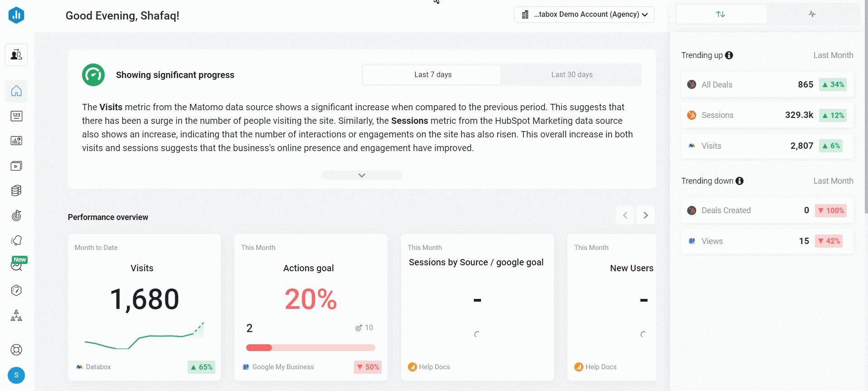Open the Alerts bell icon
This screenshot has height=391, width=868.
point(16,240)
